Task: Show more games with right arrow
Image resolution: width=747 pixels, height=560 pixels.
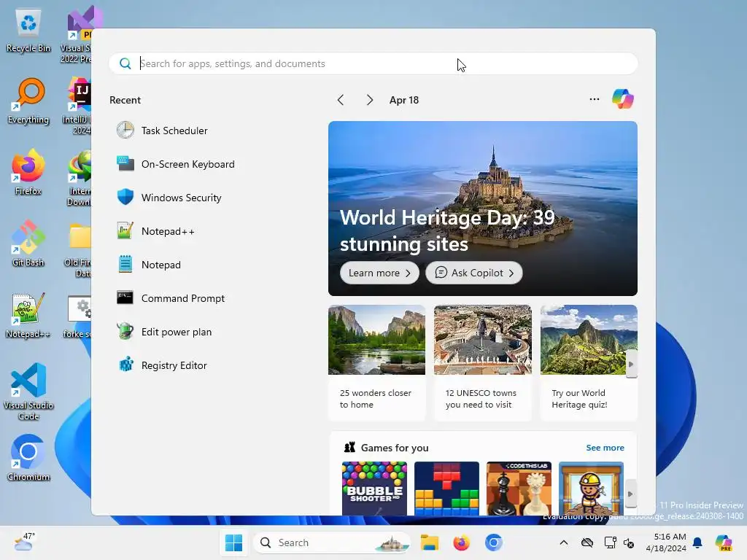Action: [630, 494]
